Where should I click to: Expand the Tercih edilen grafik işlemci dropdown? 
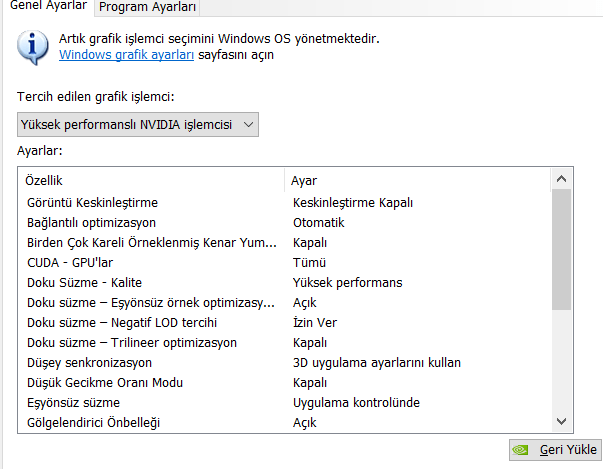point(138,125)
